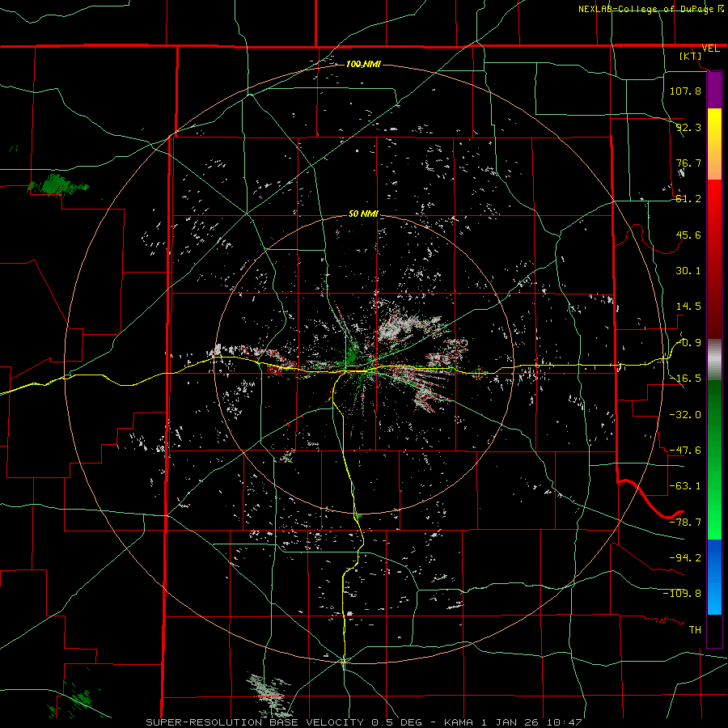728x728 pixels.
Task: Select the 14.5 legend value
Action: pos(688,307)
